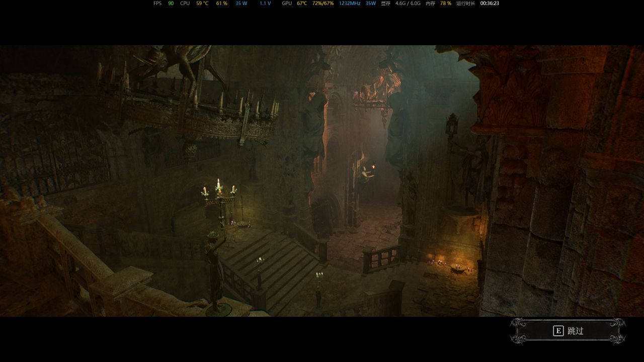Click the CPU usage value 61 %
644x362 pixels.
pos(222,4)
